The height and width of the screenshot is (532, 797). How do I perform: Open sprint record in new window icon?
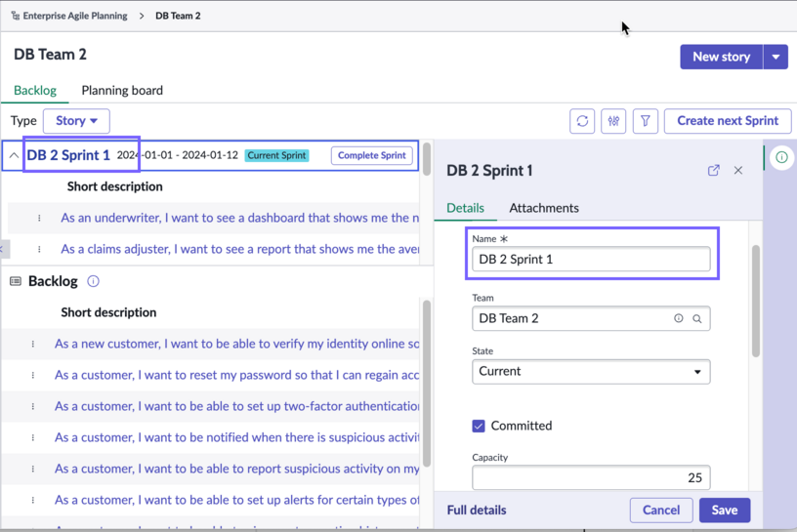point(714,170)
